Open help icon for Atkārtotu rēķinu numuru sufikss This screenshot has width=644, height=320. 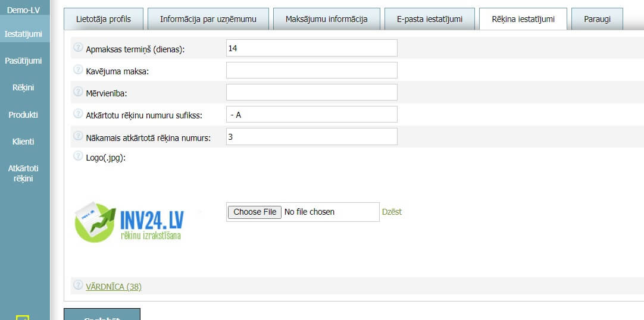coord(78,114)
